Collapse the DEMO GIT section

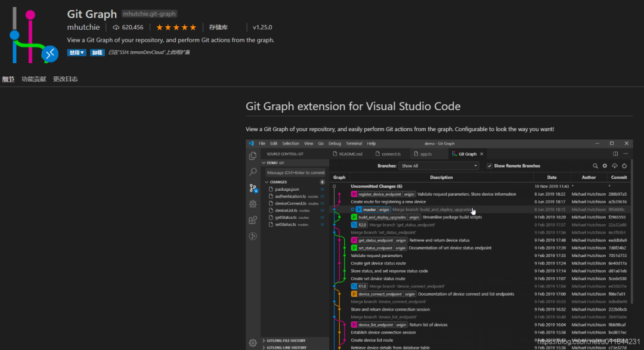pos(295,163)
